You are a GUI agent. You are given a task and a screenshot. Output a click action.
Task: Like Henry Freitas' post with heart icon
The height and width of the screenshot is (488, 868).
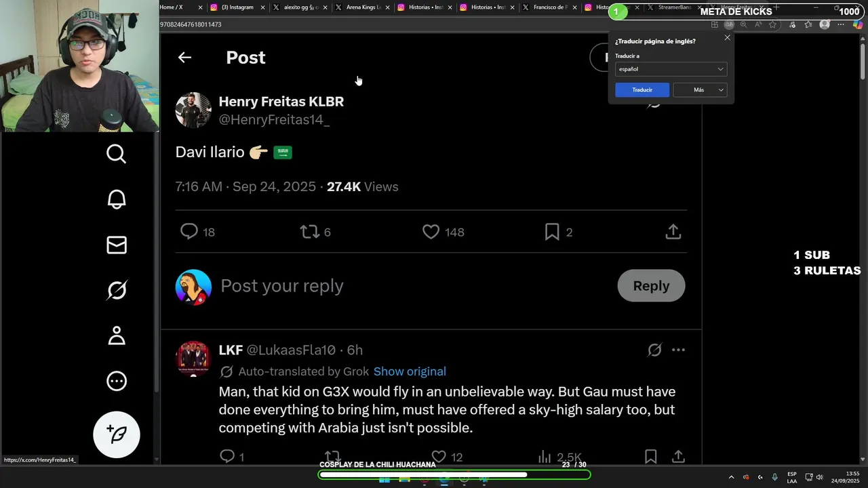[431, 232]
